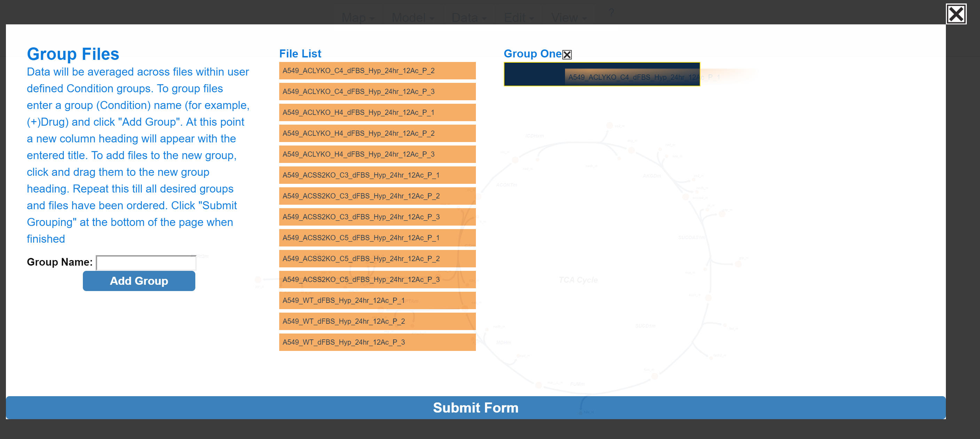Open the View menu behind the dialog
Image resolution: width=980 pixels, height=439 pixels.
pos(569,17)
